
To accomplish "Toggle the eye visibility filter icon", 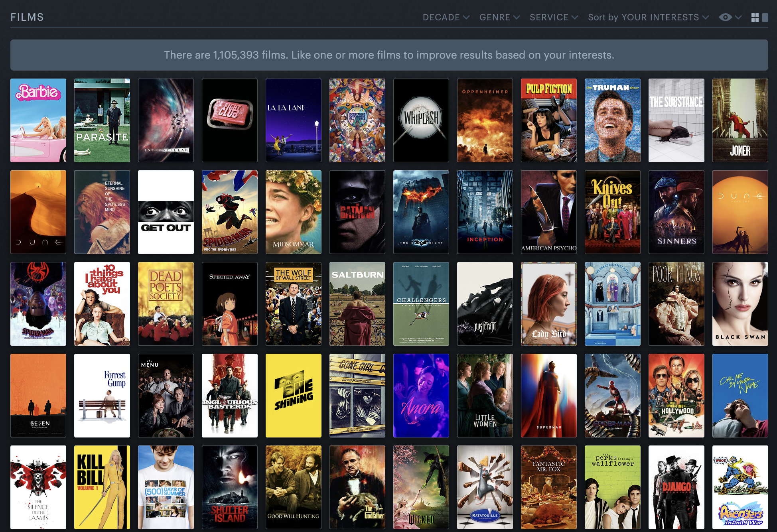I will click(725, 17).
